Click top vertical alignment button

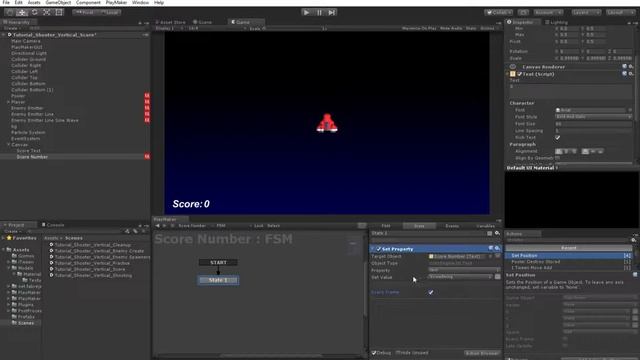[x=585, y=151]
